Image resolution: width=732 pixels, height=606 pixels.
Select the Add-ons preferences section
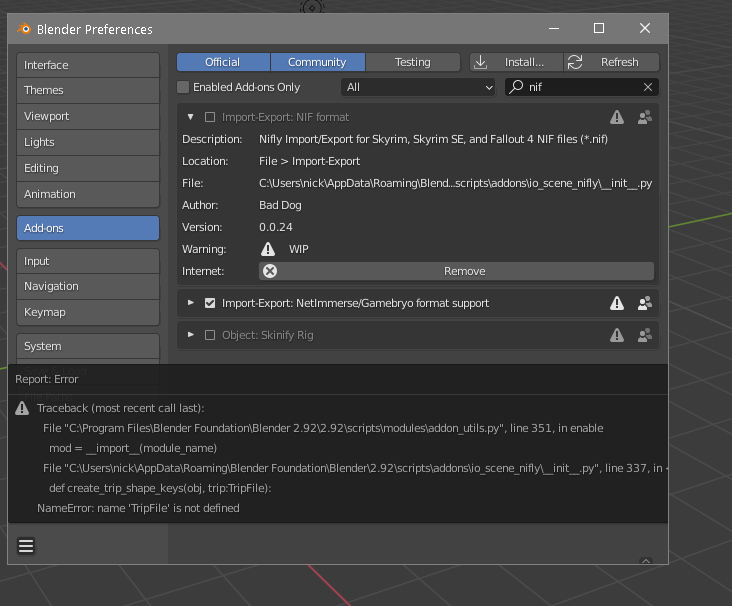88,228
